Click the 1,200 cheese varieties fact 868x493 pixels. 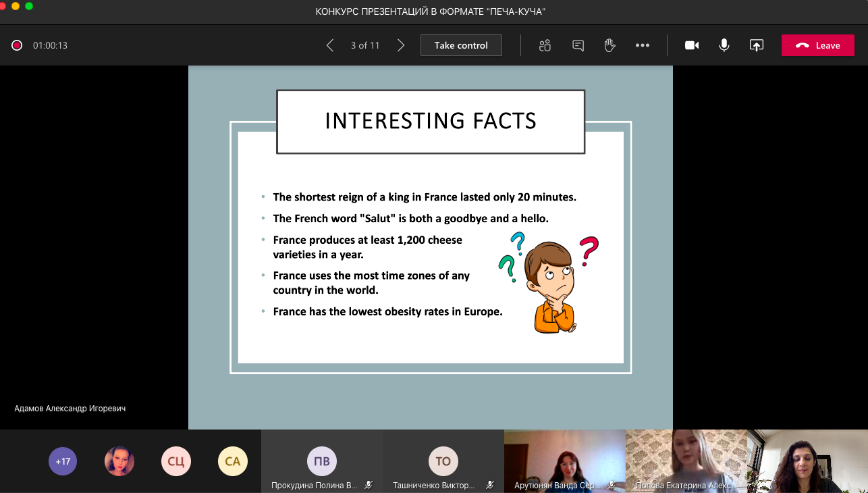click(368, 247)
